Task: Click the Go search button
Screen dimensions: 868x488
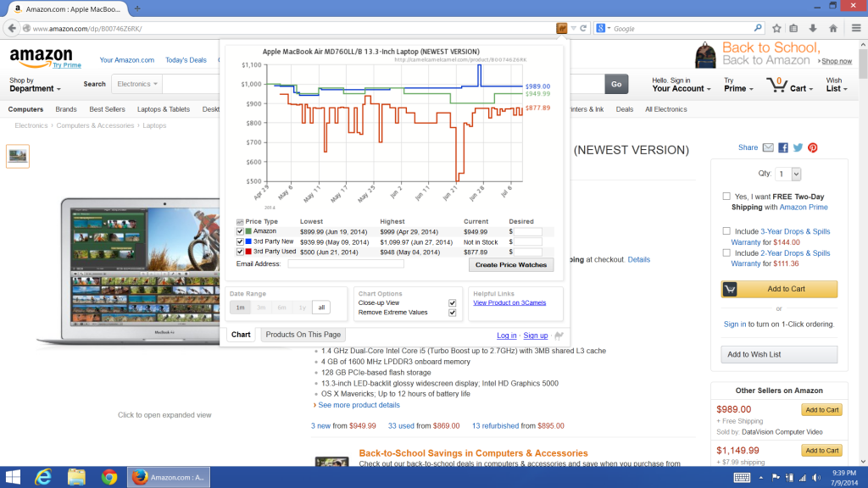Action: click(616, 84)
